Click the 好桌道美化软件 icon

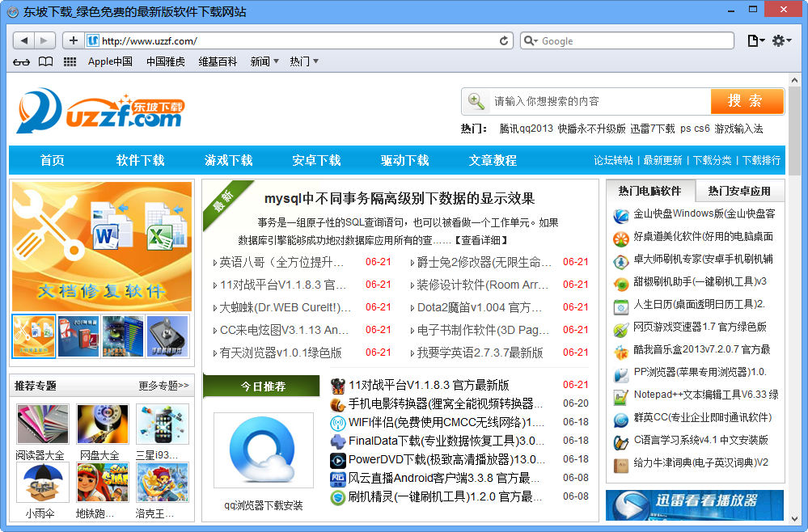621,239
